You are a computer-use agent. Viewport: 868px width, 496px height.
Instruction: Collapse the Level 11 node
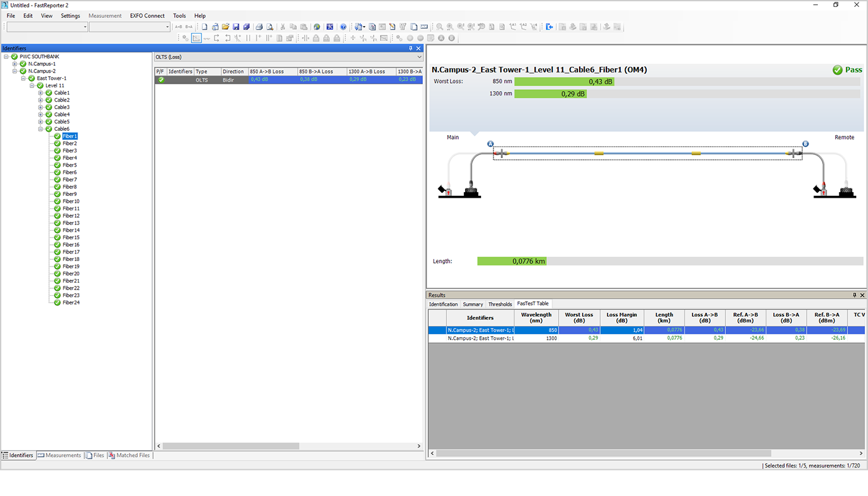32,86
